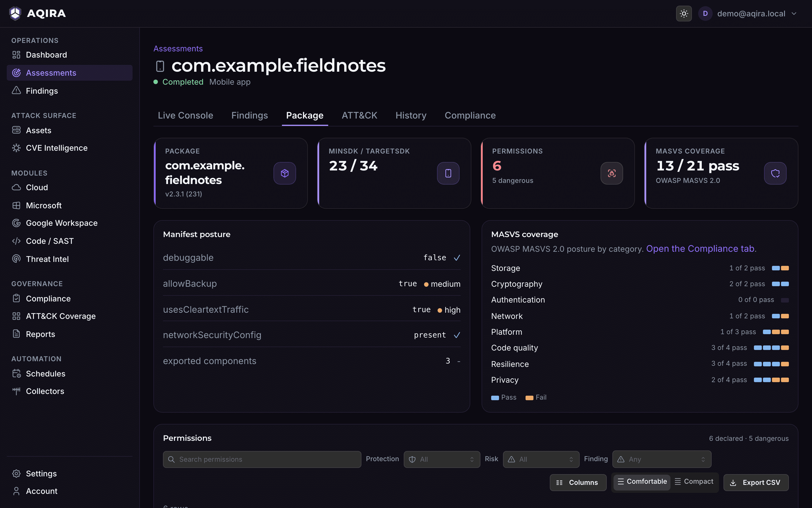Open the demo@aqira.local account menu chevron
The width and height of the screenshot is (812, 508).
794,14
